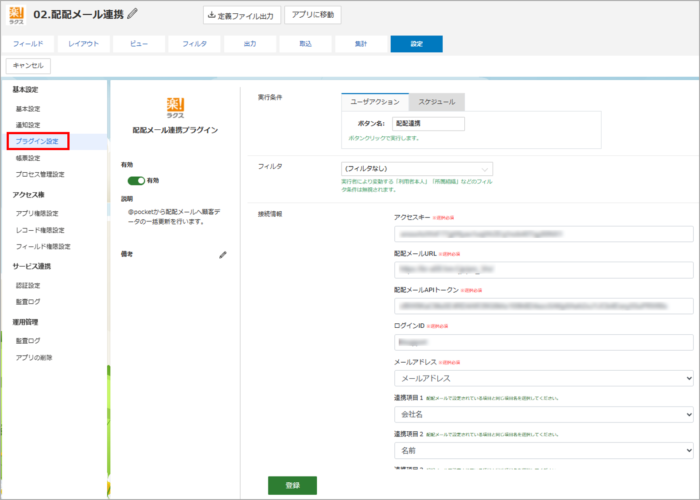This screenshot has width=700, height=500.
Task: Open 通知設定 in sidebar
Action: (x=28, y=125)
